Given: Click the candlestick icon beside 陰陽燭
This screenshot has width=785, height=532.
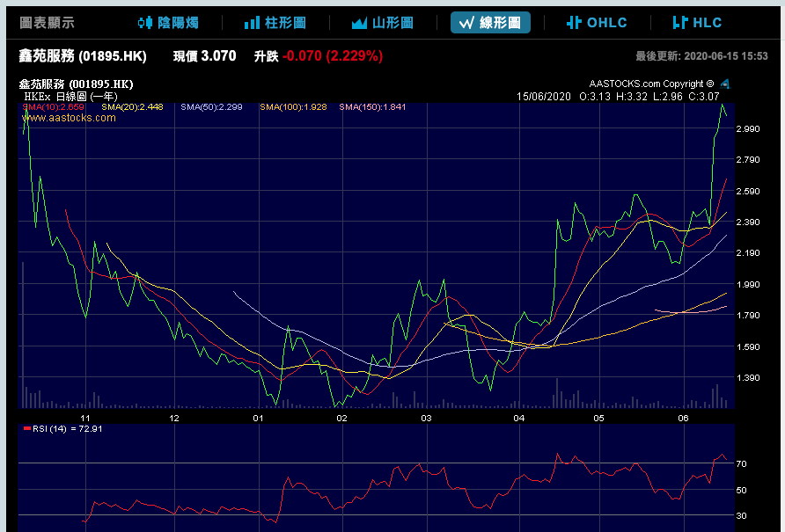Looking at the screenshot, I should (145, 23).
